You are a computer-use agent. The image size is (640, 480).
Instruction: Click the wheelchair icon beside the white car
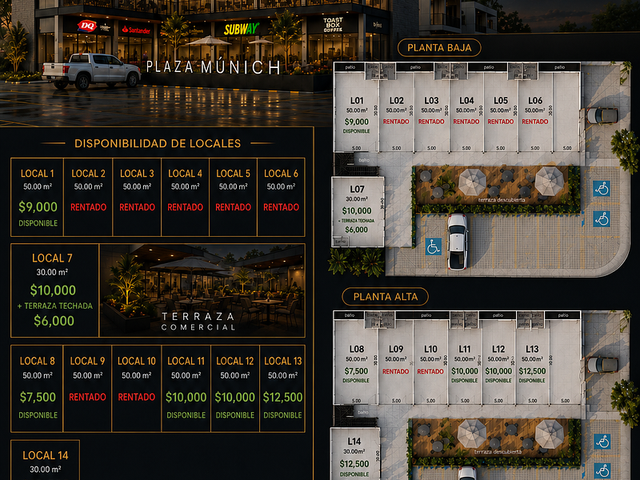[x=433, y=247]
